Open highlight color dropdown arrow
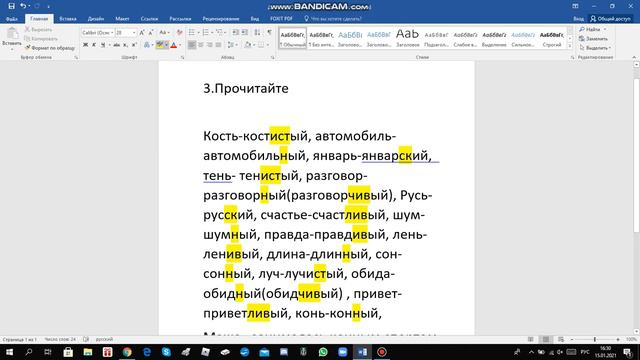640x360 pixels. 166,45
